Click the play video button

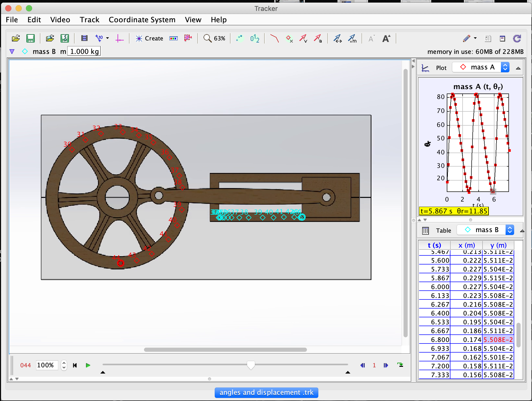pyautogui.click(x=88, y=365)
